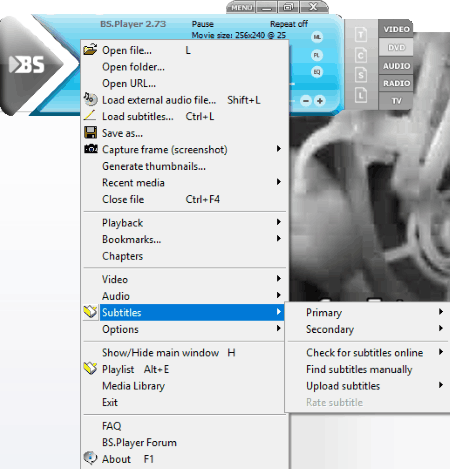450x469 pixels.
Task: Expand the Primary subtitles submenu
Action: pyautogui.click(x=367, y=312)
